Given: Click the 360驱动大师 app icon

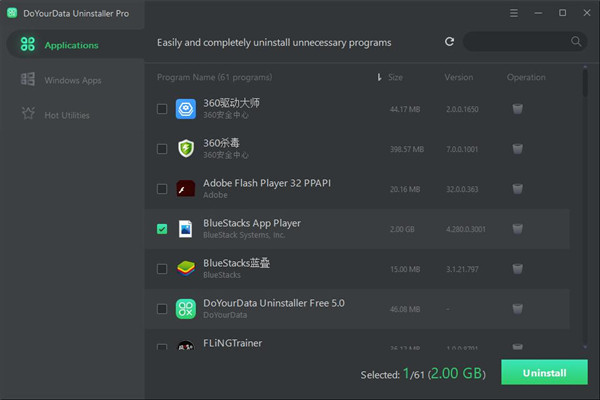Looking at the screenshot, I should (185, 108).
